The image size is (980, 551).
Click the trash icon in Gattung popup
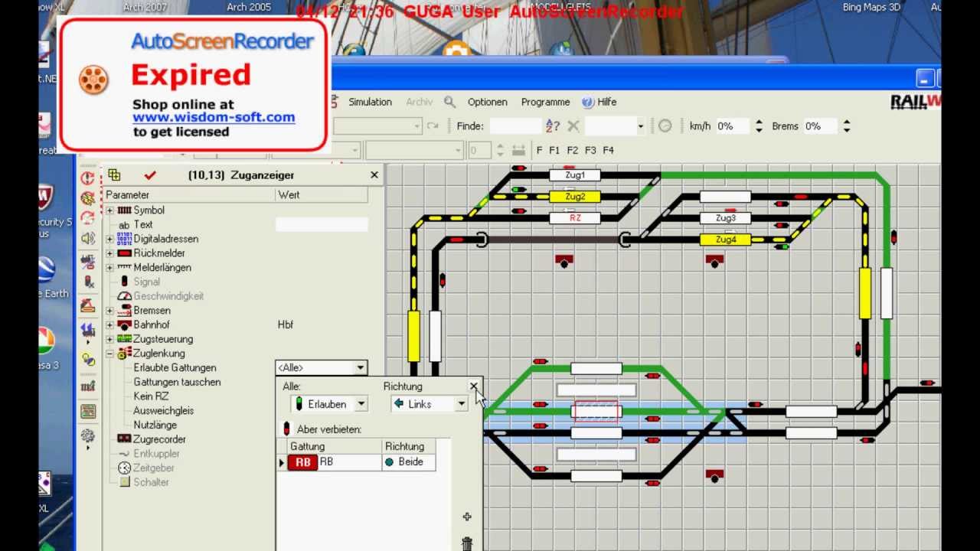coord(467,543)
